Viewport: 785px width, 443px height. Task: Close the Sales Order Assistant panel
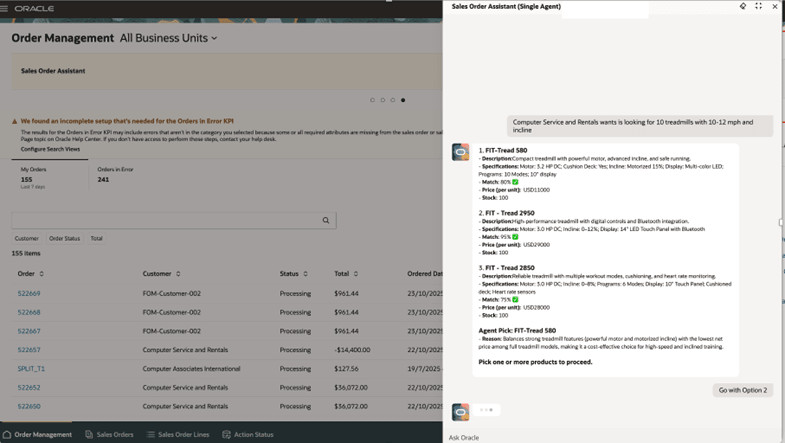(x=774, y=7)
